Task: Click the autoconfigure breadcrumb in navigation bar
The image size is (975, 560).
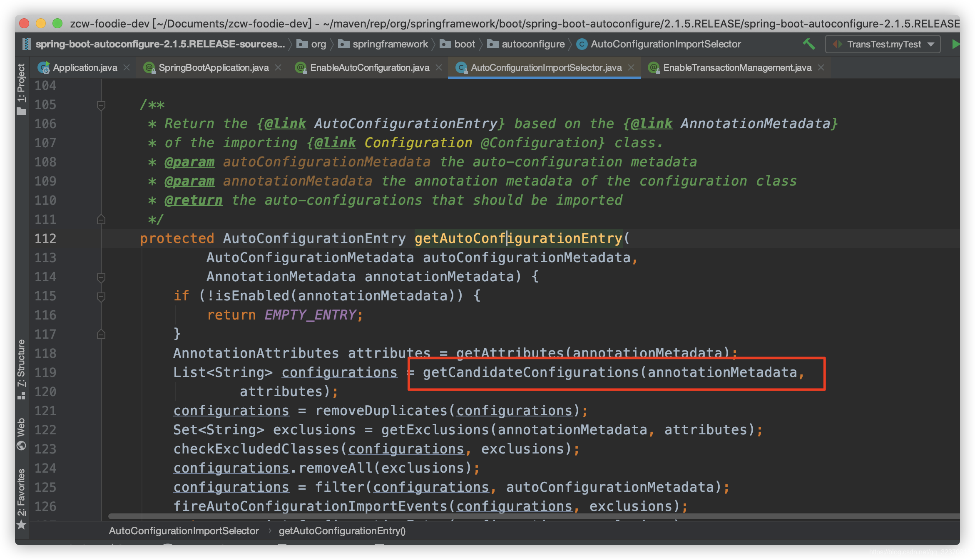Action: tap(533, 44)
